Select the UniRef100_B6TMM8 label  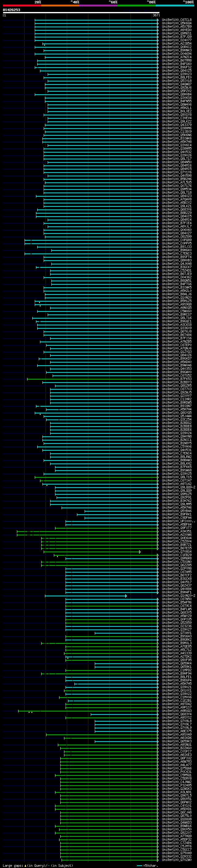177,60
